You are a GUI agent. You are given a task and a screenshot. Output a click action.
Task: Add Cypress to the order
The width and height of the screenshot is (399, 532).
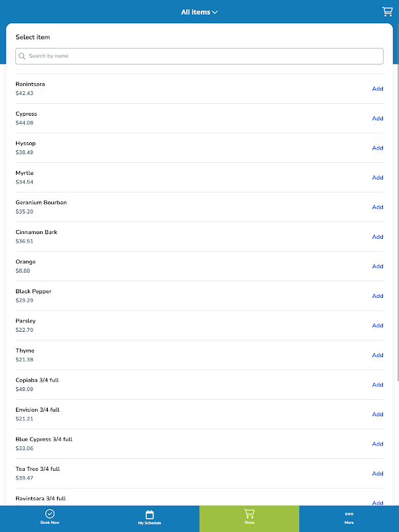[x=378, y=118]
